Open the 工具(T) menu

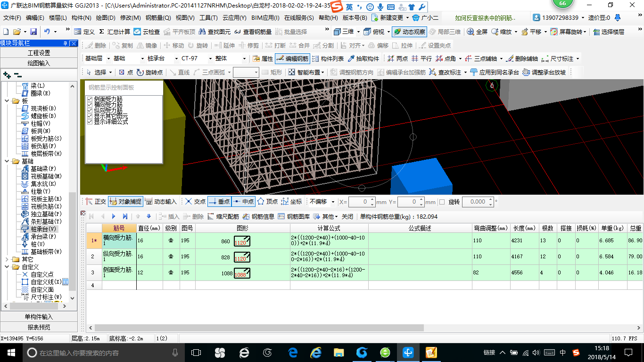208,18
